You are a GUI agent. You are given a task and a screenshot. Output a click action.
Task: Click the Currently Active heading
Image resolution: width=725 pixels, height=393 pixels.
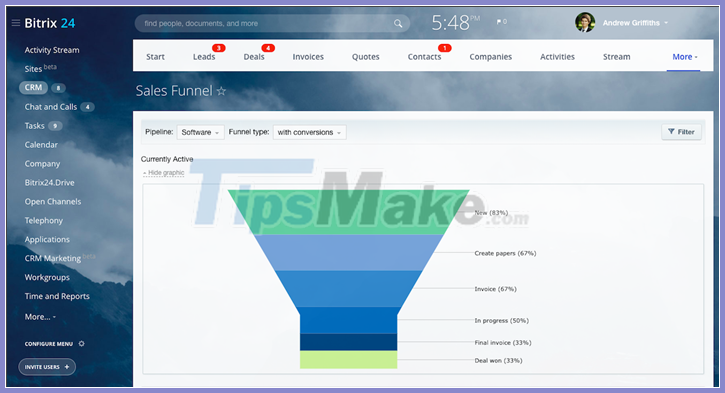pos(167,159)
